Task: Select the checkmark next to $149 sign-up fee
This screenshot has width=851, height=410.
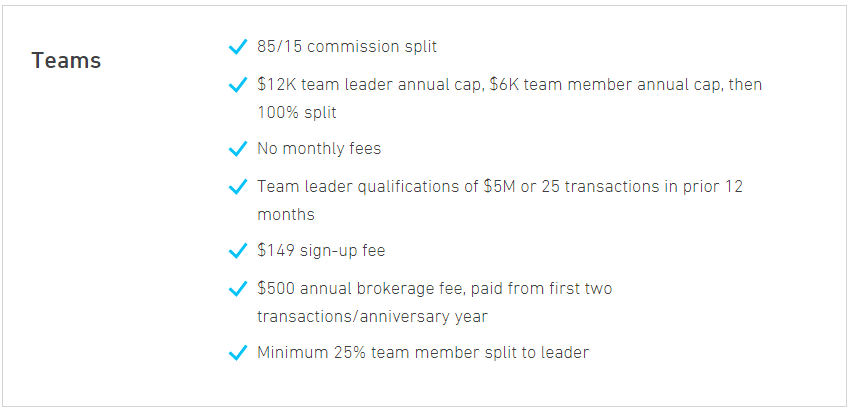Action: pyautogui.click(x=238, y=251)
